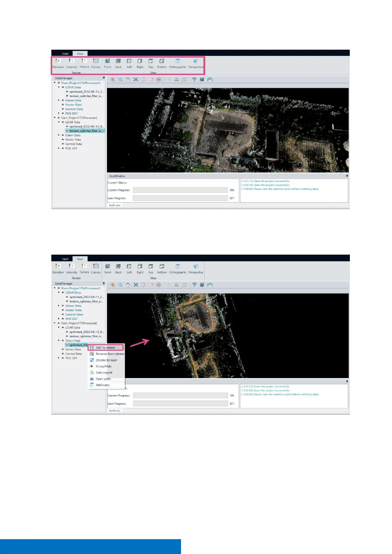Toggle eye icon of selected optimised_202 Odom item
392x554 pixels.
(x=67, y=345)
